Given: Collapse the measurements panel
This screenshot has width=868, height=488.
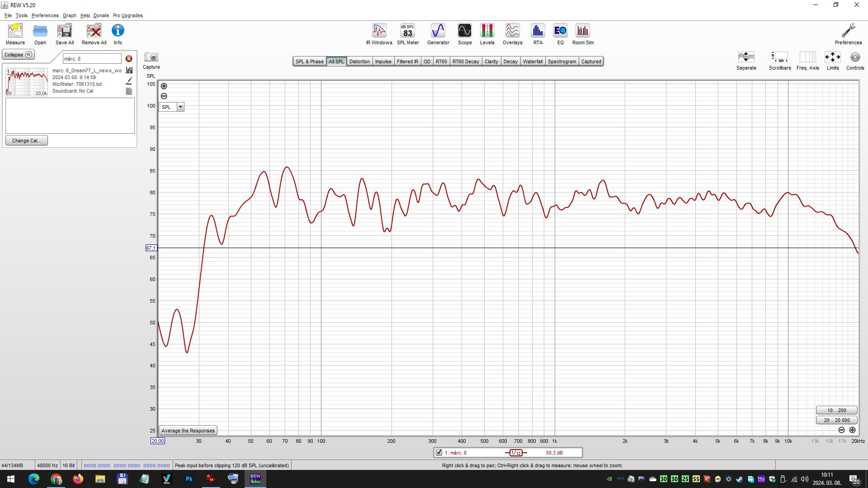Looking at the screenshot, I should pos(19,55).
